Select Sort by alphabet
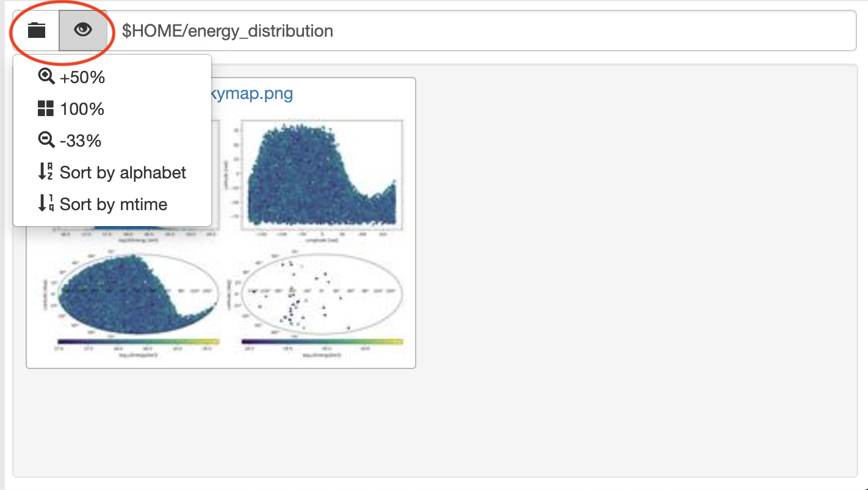Screen dimensions: 868x490 click(123, 172)
